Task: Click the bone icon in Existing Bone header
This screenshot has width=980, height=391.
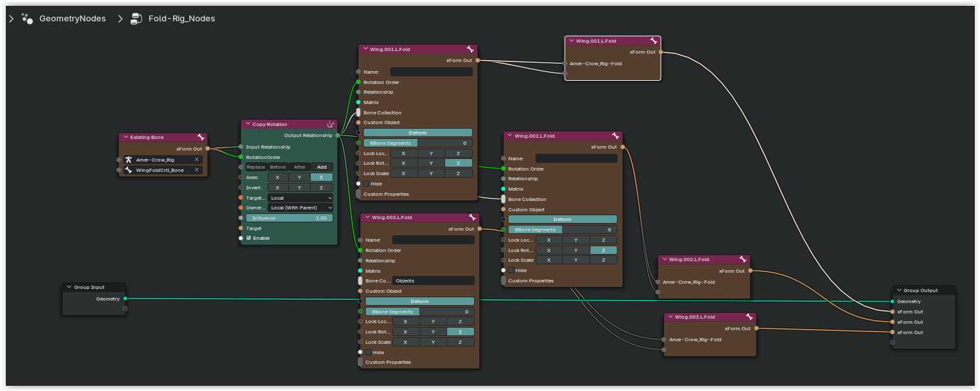Action: click(200, 137)
